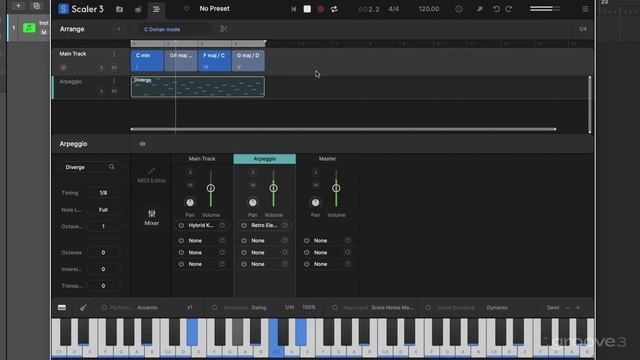
Task: Toggle power for Retro Ele... instrument slot
Action: 244,225
